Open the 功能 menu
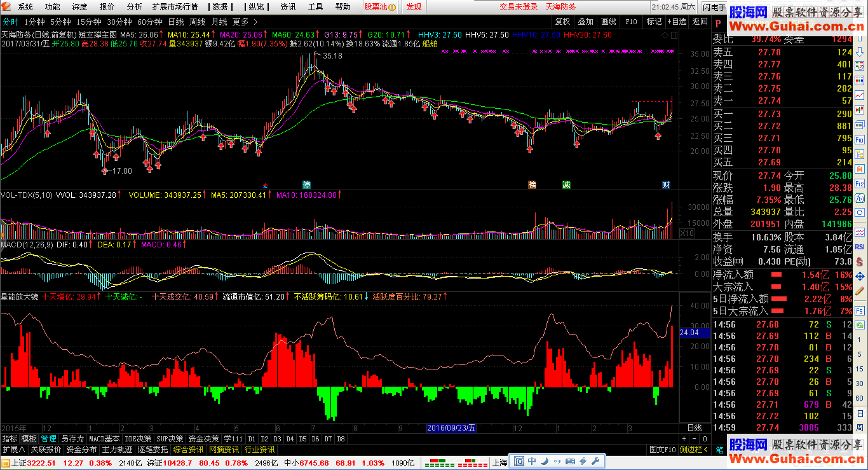Screen dimensions: 868x470 pyautogui.click(x=53, y=7)
